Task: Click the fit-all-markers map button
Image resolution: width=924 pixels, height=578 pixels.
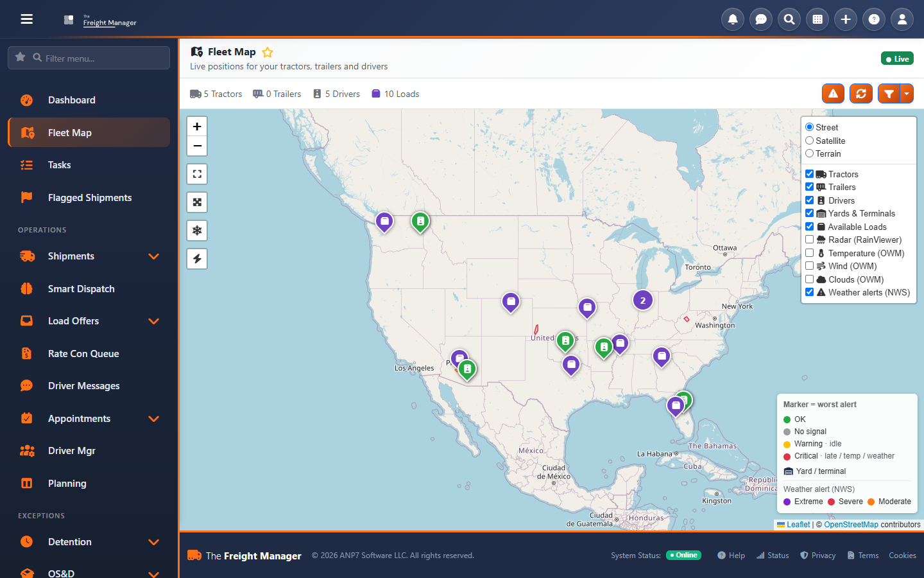Action: pyautogui.click(x=197, y=202)
